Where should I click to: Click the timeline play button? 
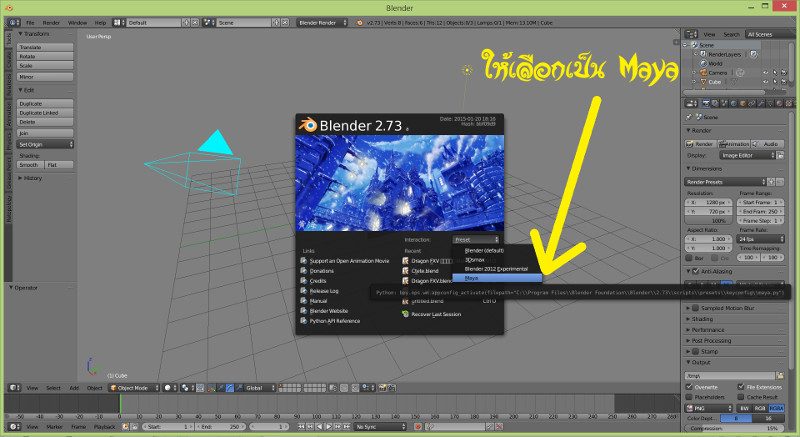[329, 426]
